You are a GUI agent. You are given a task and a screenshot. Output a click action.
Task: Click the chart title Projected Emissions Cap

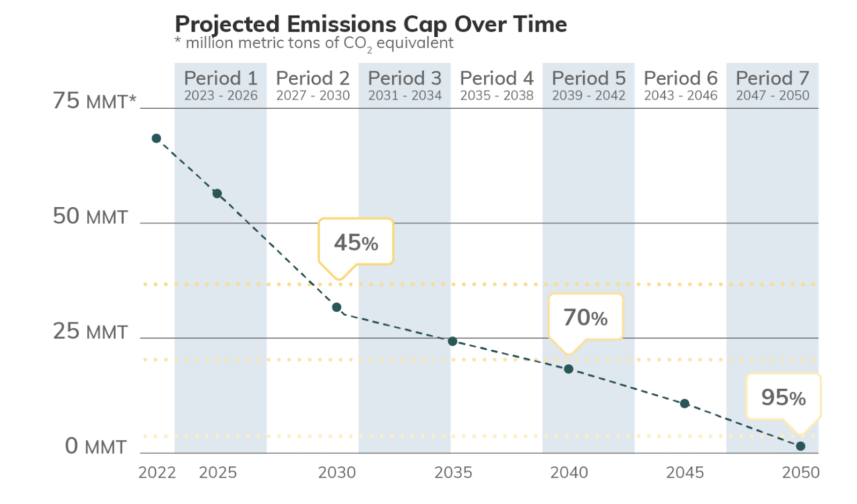point(371,25)
